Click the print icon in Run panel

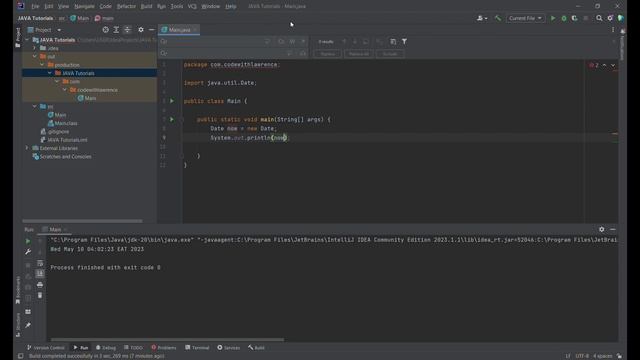click(40, 284)
